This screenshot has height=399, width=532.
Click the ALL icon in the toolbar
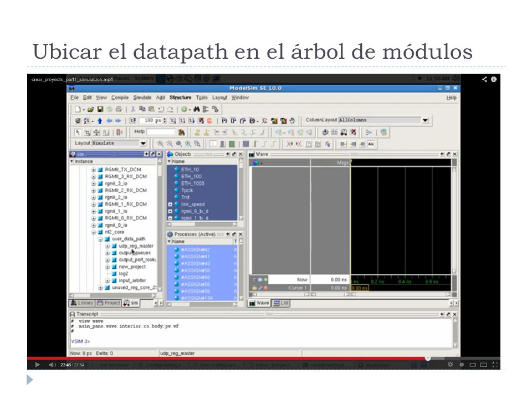click(371, 144)
